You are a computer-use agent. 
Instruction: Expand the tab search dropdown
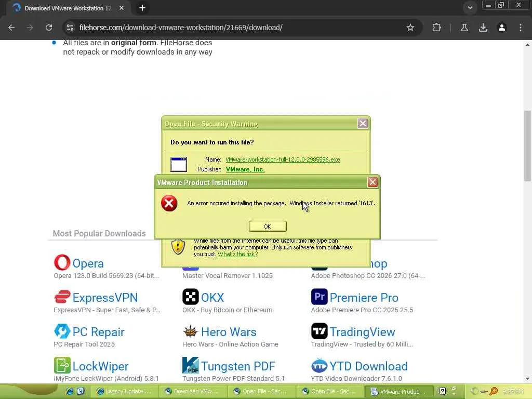click(470, 7)
